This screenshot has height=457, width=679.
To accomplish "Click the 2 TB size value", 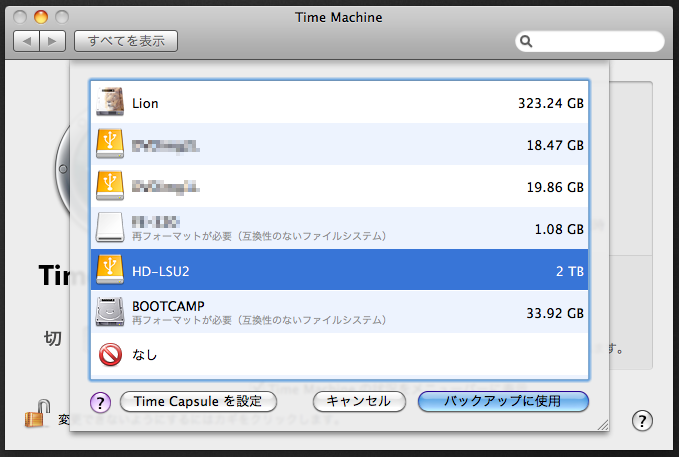I will (570, 271).
